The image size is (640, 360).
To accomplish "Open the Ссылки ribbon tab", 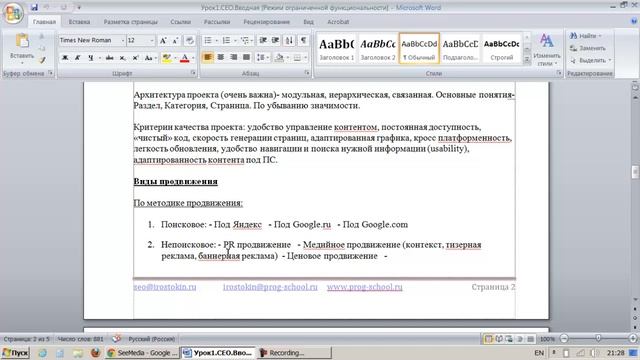I will [180, 22].
